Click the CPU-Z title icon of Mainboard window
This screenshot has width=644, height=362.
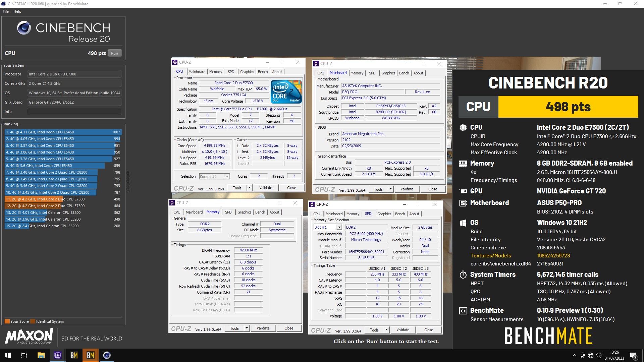tap(316, 64)
